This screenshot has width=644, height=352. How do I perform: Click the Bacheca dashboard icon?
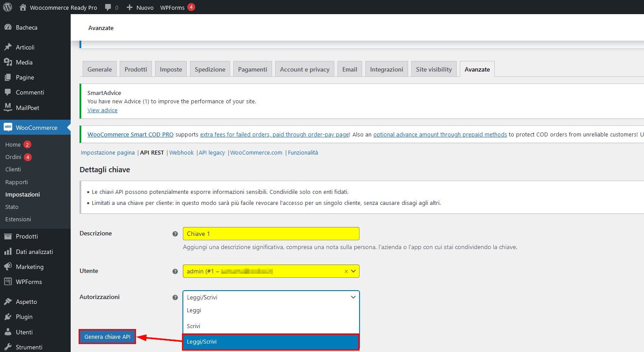8,27
